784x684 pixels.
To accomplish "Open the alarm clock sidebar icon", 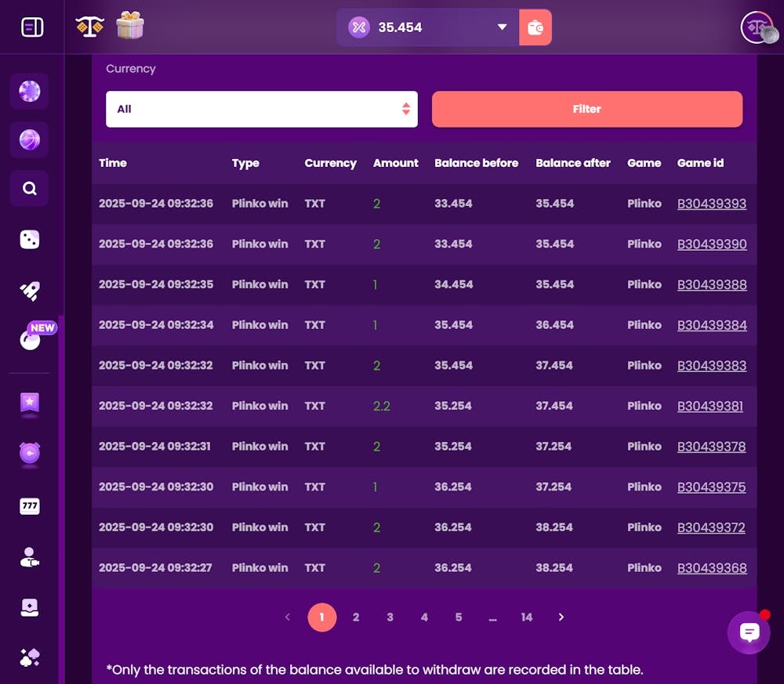I will tap(30, 453).
